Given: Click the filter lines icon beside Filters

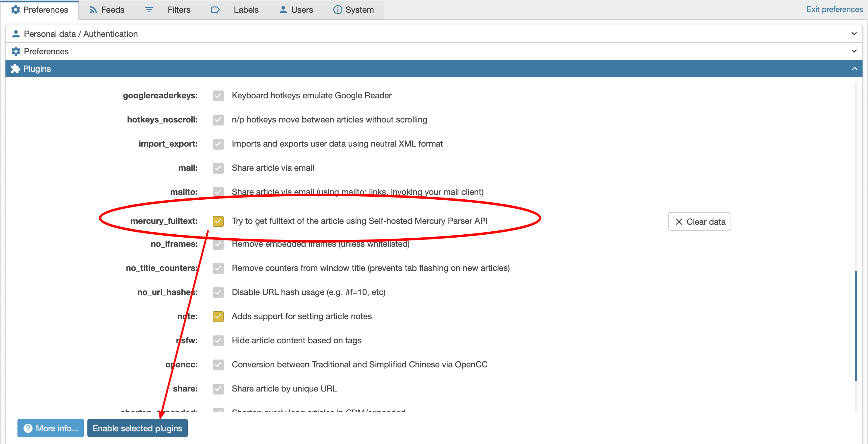Looking at the screenshot, I should [x=149, y=10].
